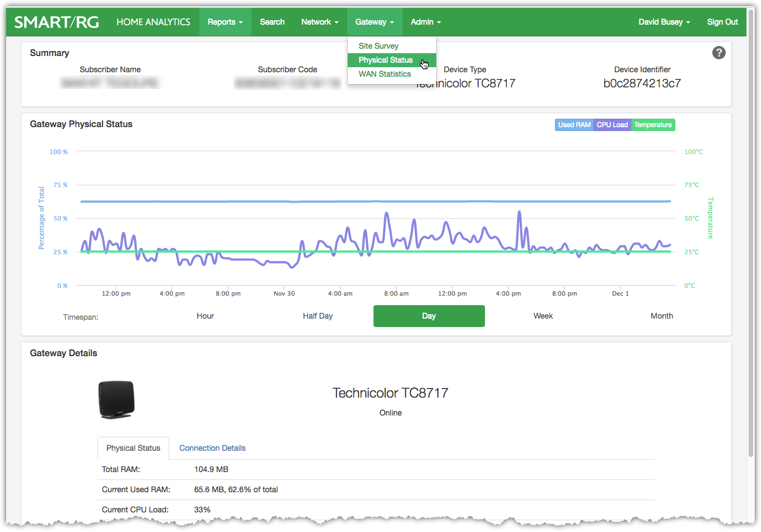This screenshot has width=761, height=532.
Task: Select Physical Status menu entry
Action: [391, 60]
